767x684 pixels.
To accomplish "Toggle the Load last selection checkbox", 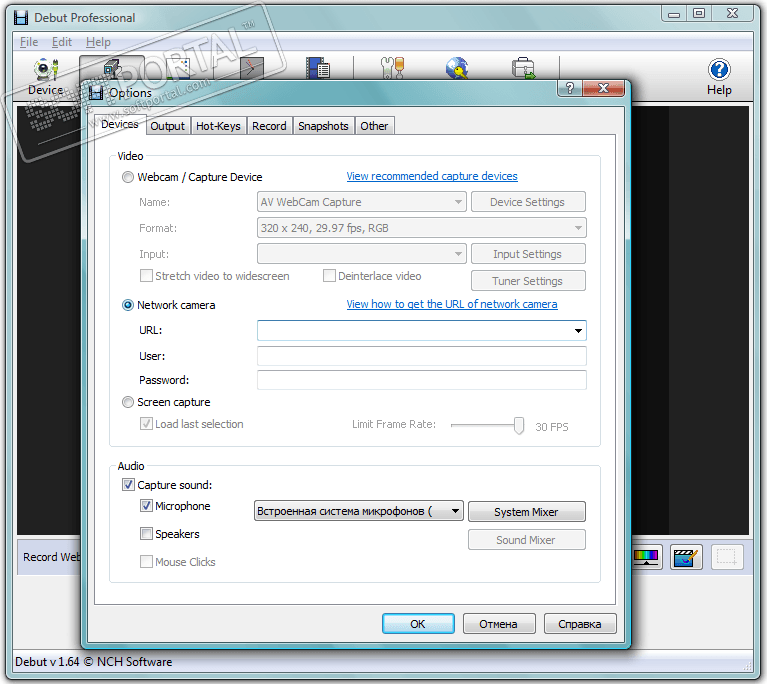I will pyautogui.click(x=146, y=424).
